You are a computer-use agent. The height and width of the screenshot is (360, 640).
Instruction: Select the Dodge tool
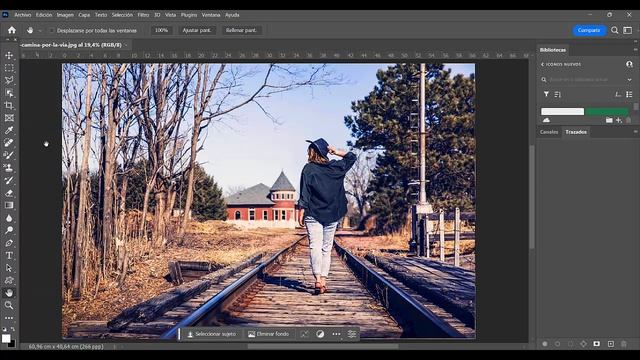click(9, 230)
